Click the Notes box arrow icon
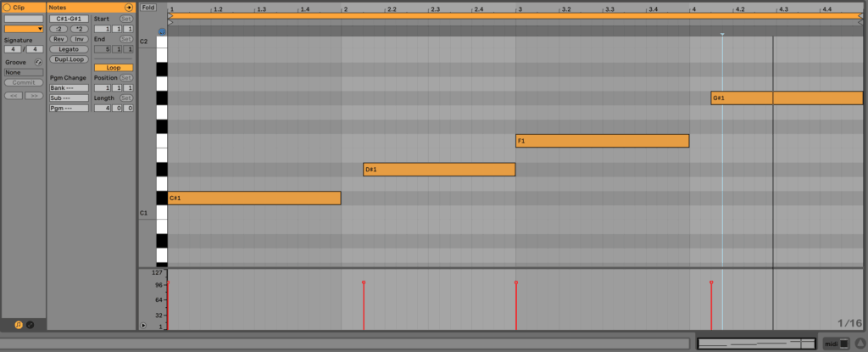Screen dimensions: 868x352 click(x=129, y=8)
